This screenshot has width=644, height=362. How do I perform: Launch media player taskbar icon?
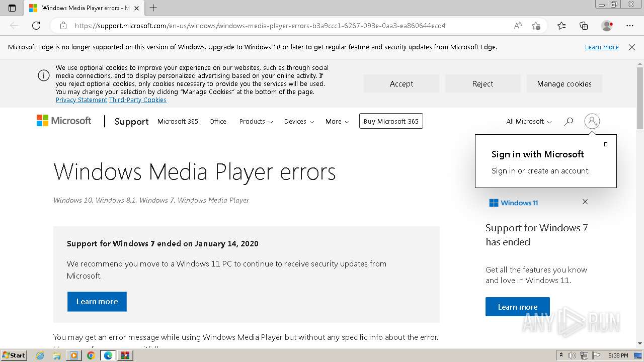74,355
